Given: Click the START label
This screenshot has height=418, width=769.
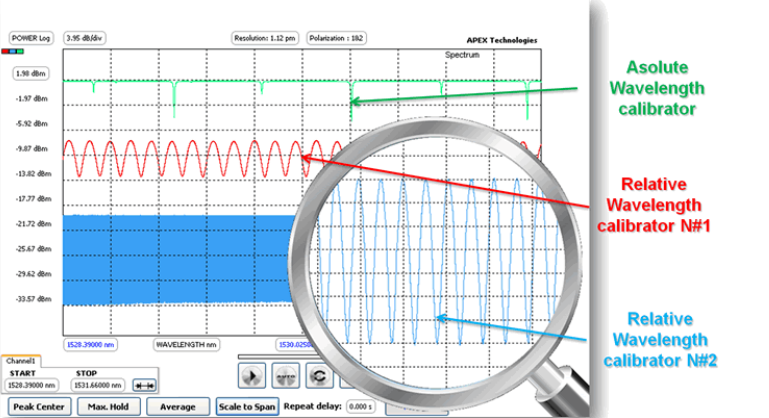Looking at the screenshot, I should [x=23, y=373].
